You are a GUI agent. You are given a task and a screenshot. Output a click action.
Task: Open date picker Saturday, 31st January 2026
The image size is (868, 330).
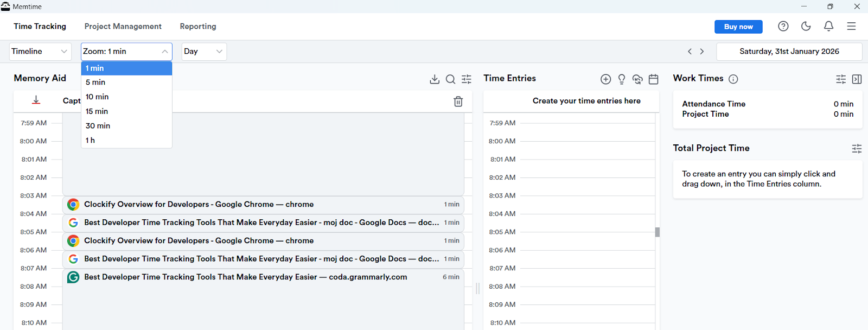[x=789, y=52]
